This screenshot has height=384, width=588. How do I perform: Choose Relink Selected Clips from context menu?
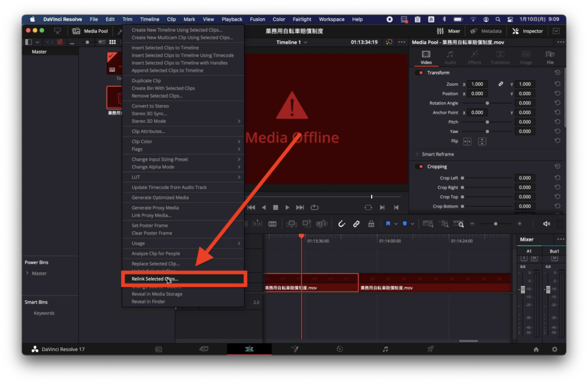point(183,279)
